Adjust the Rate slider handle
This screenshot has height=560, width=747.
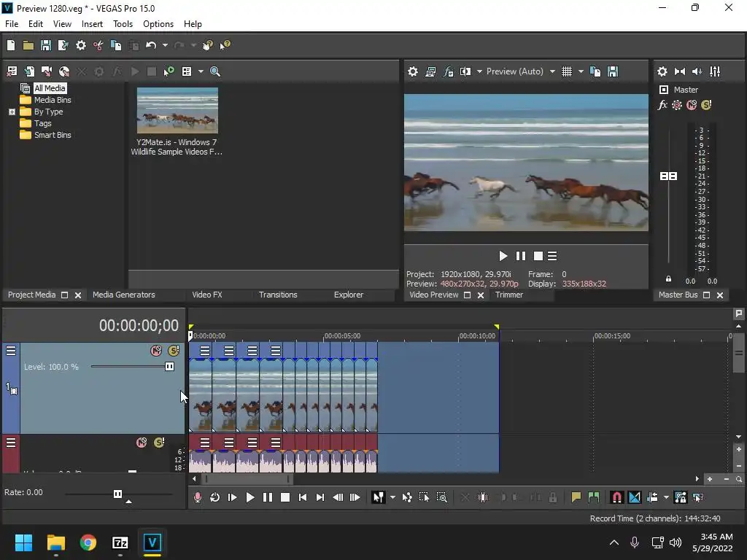pos(117,494)
